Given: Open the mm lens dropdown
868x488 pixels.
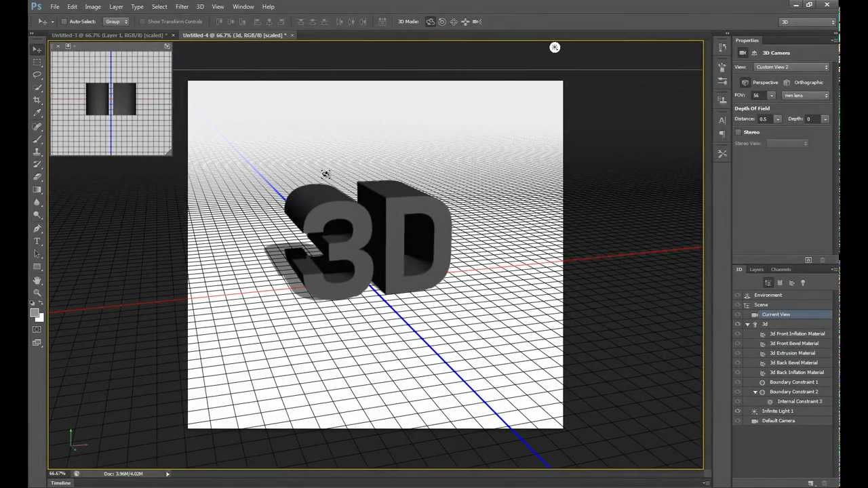Looking at the screenshot, I should (x=806, y=96).
